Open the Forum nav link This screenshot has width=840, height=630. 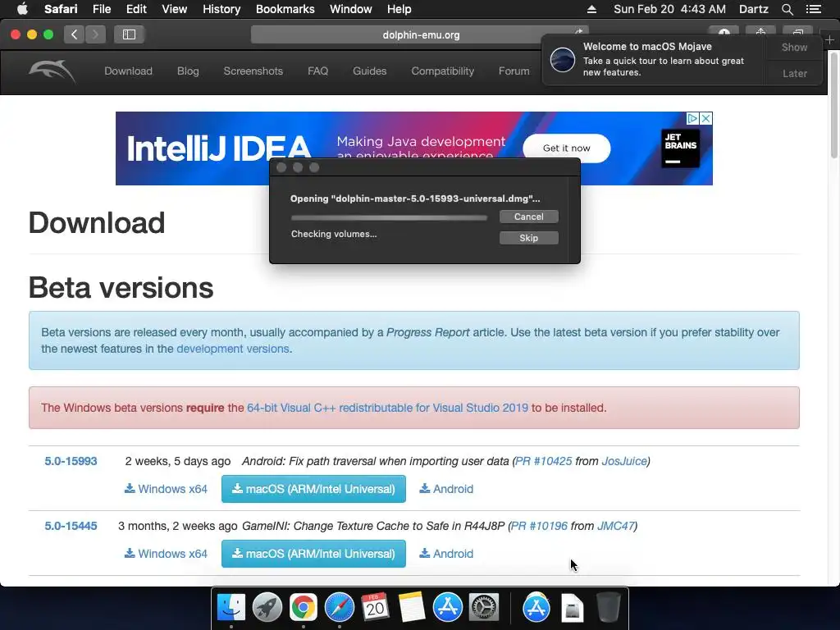click(x=514, y=71)
